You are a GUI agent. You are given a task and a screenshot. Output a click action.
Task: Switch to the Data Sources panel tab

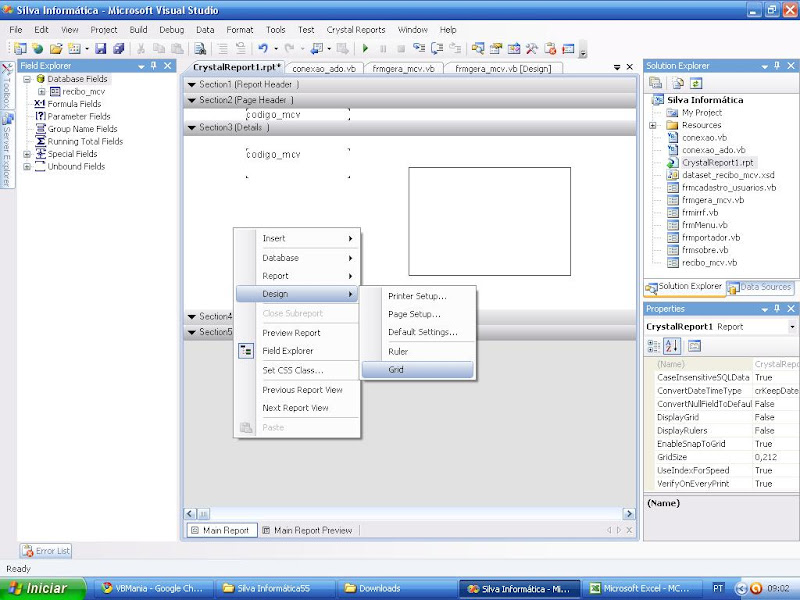(x=760, y=287)
